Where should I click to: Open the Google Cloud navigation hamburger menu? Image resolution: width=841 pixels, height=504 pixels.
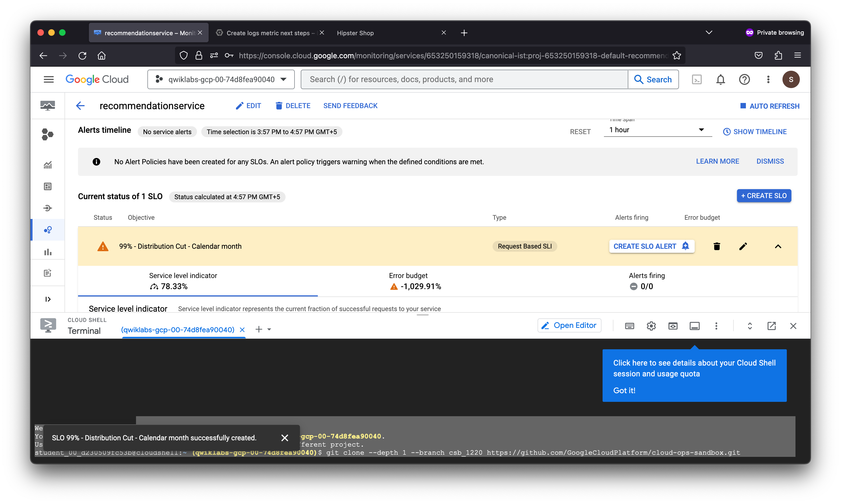coord(48,79)
